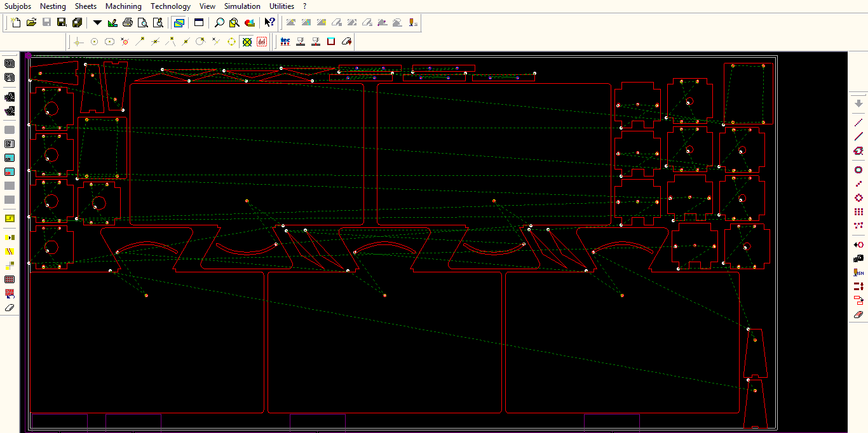
Task: Click the Save All stacked disks icon
Action: (x=77, y=23)
